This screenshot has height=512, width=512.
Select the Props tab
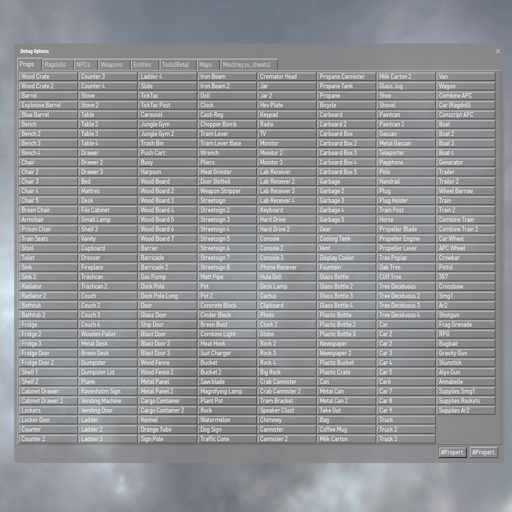point(29,64)
